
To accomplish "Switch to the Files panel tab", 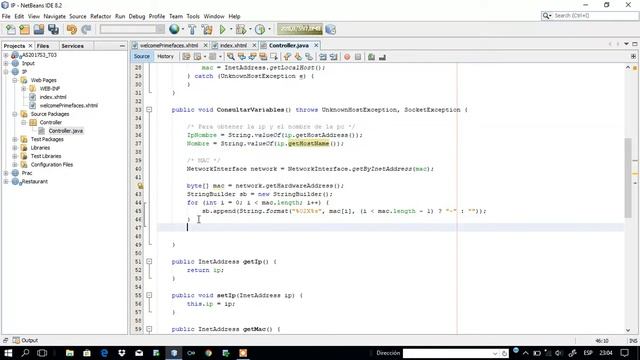I will click(x=43, y=46).
